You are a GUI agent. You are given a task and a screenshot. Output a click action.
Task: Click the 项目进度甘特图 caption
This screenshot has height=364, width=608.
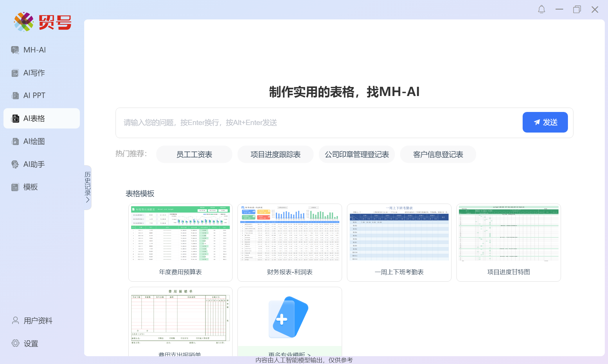[509, 272]
